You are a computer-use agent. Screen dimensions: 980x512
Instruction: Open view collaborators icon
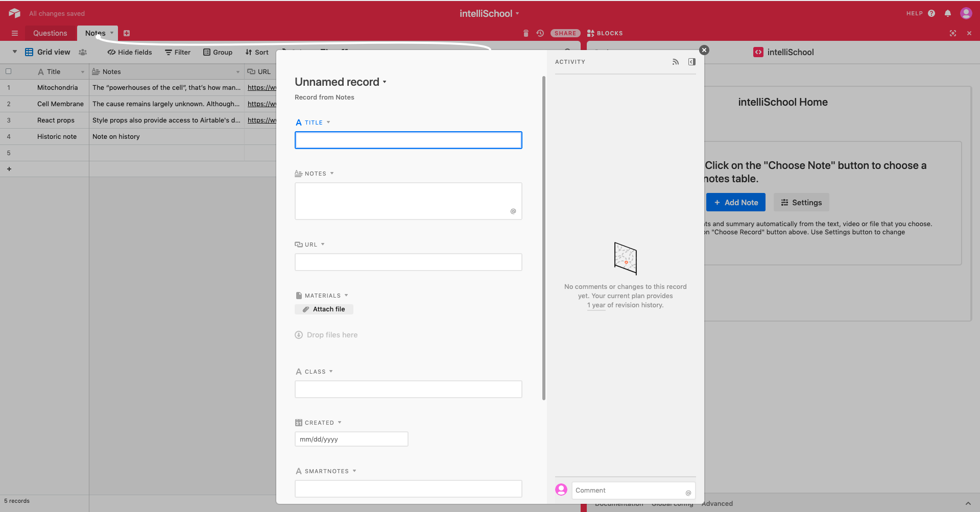(83, 52)
